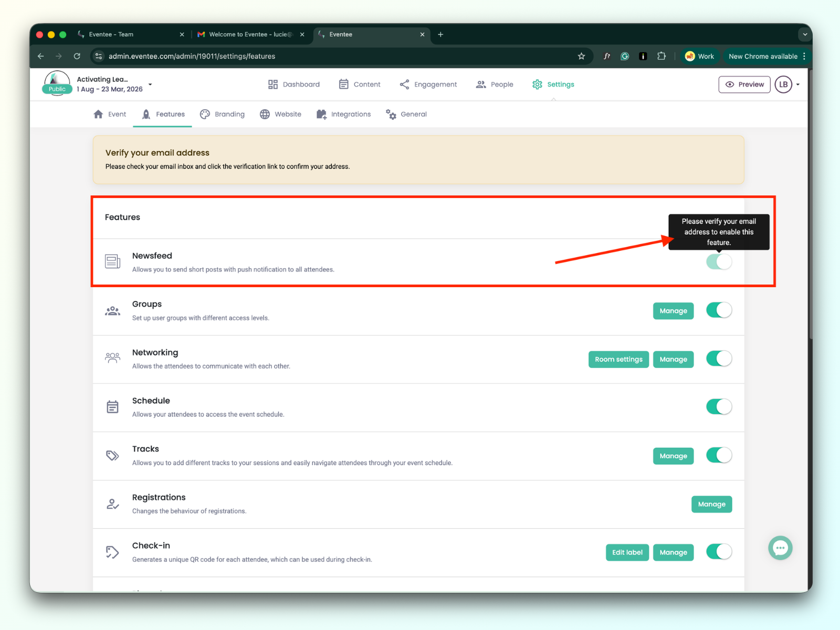The image size is (840, 630).
Task: Click the Newsfeed feature icon
Action: pyautogui.click(x=113, y=261)
